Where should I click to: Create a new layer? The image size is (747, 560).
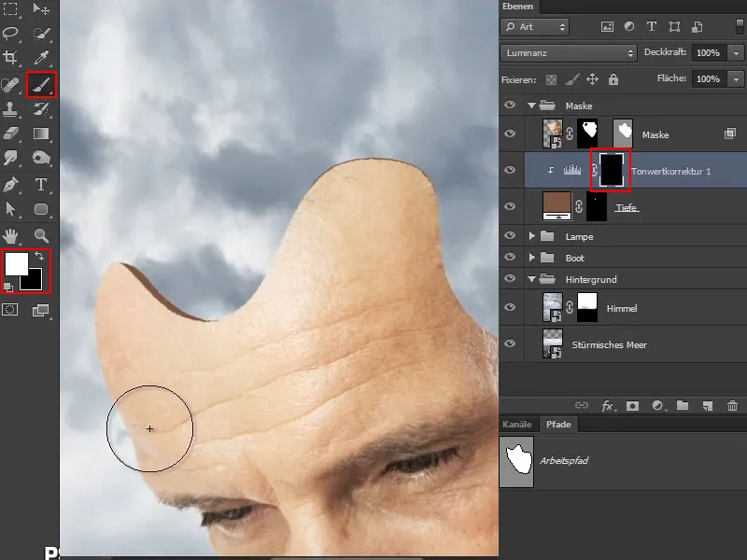708,406
